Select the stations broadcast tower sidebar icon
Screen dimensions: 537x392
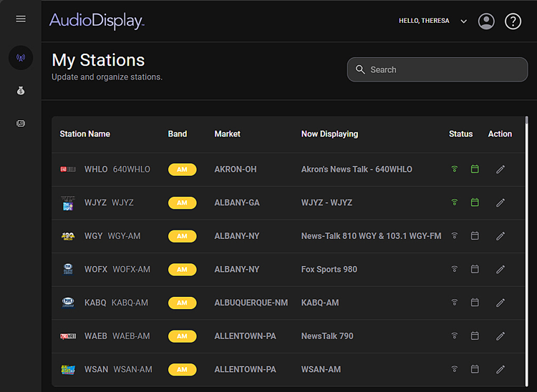pyautogui.click(x=21, y=57)
